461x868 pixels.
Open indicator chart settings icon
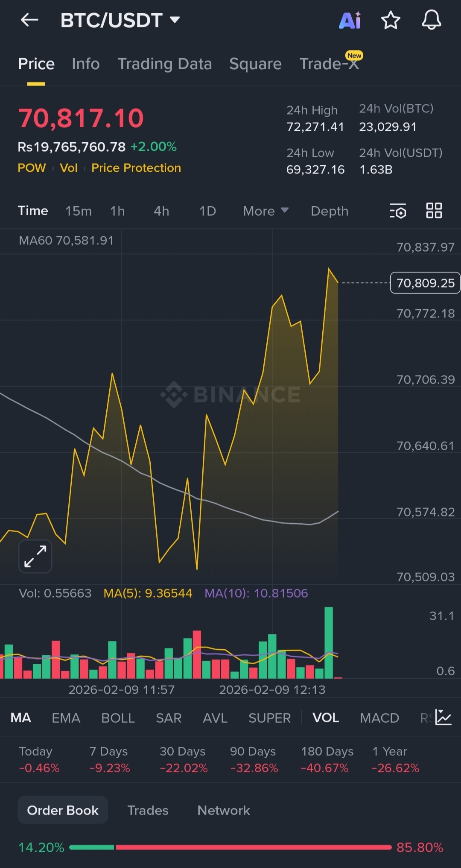[443, 717]
